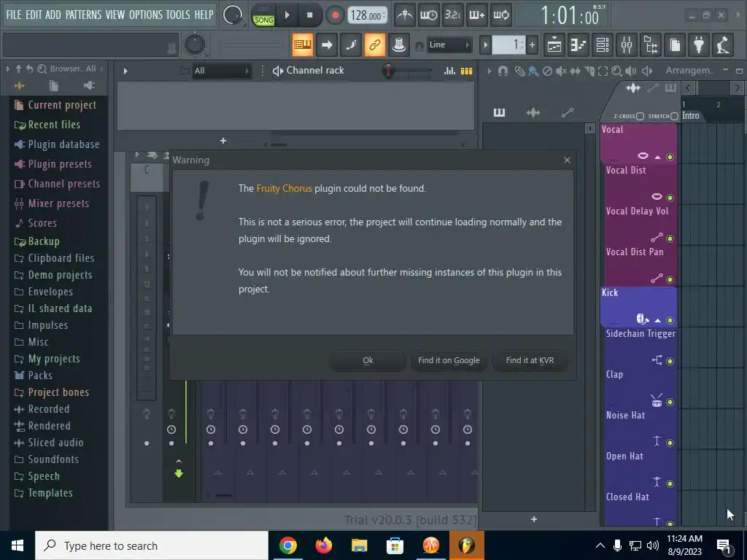Select the magnet snap icon in playlist
The width and height of the screenshot is (747, 560).
pos(503,71)
